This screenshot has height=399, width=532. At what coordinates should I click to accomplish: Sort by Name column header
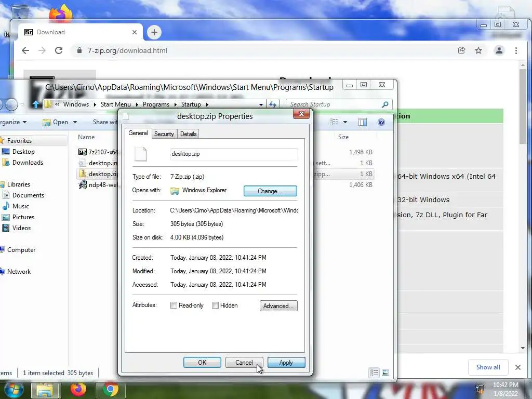(x=86, y=137)
